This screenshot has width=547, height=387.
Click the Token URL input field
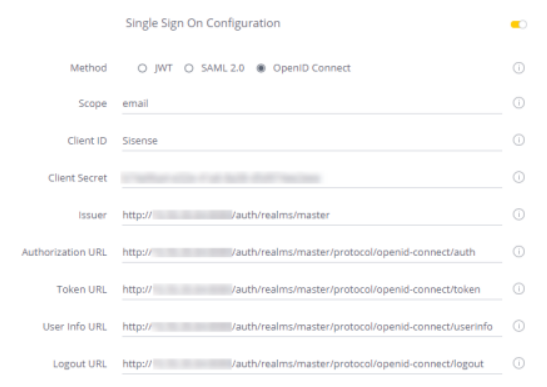click(x=312, y=290)
